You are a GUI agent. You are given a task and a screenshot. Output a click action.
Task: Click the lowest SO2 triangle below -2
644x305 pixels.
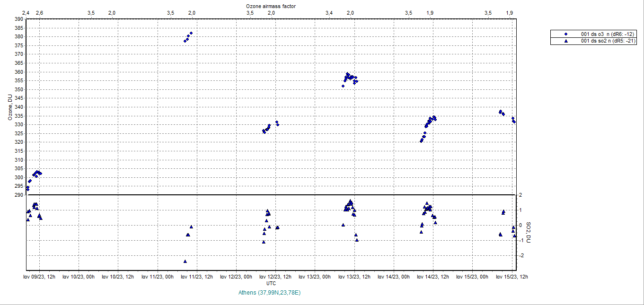click(x=185, y=261)
